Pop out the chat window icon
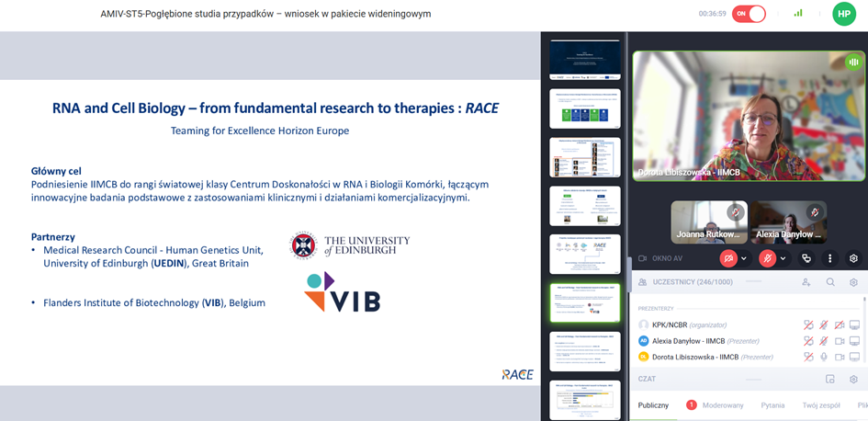The width and height of the screenshot is (868, 421). (x=830, y=379)
